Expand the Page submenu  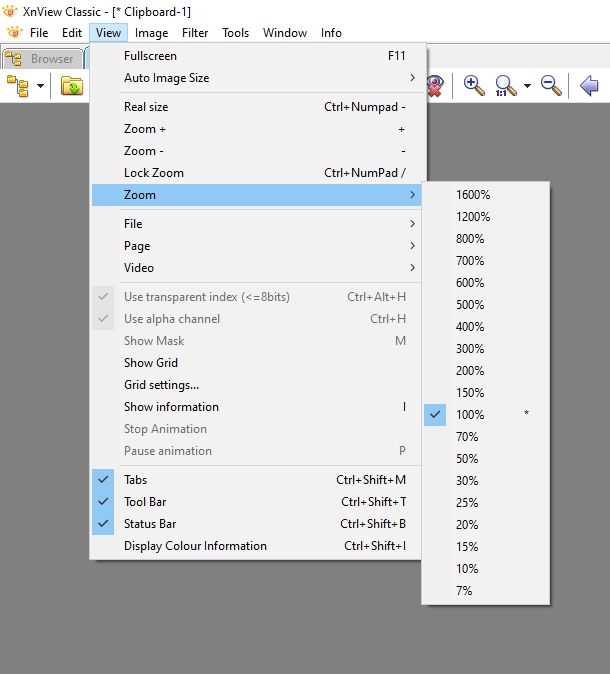(x=257, y=246)
